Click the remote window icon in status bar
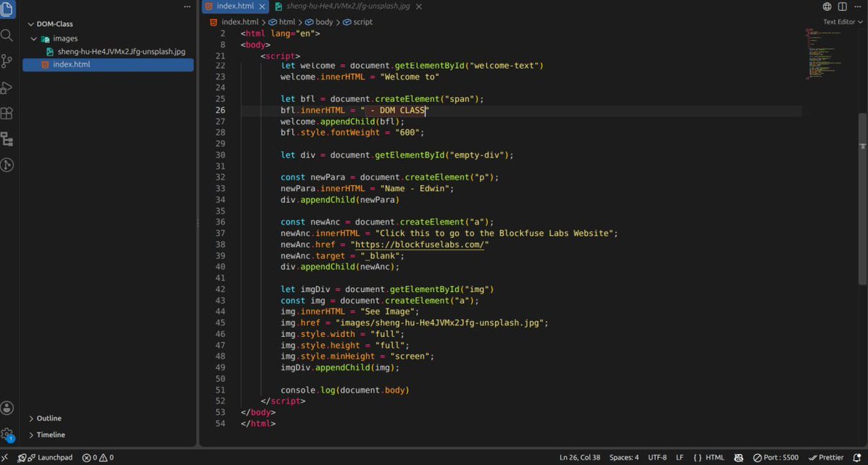The height and width of the screenshot is (465, 868). 5,458
